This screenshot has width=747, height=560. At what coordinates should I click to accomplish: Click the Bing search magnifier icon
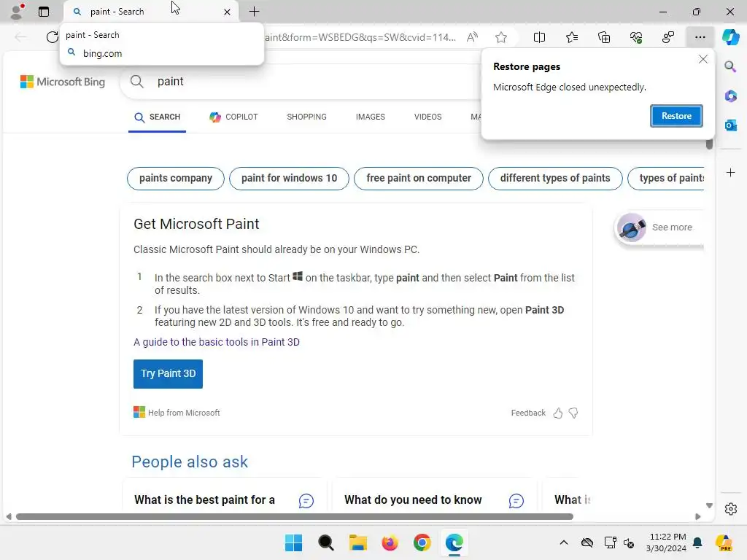pos(136,82)
